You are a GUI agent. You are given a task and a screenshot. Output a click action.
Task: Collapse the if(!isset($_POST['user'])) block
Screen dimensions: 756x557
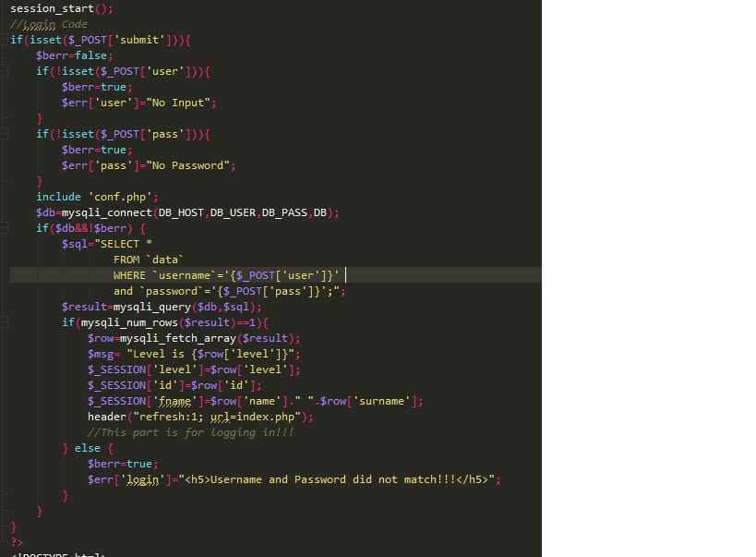tap(4, 71)
